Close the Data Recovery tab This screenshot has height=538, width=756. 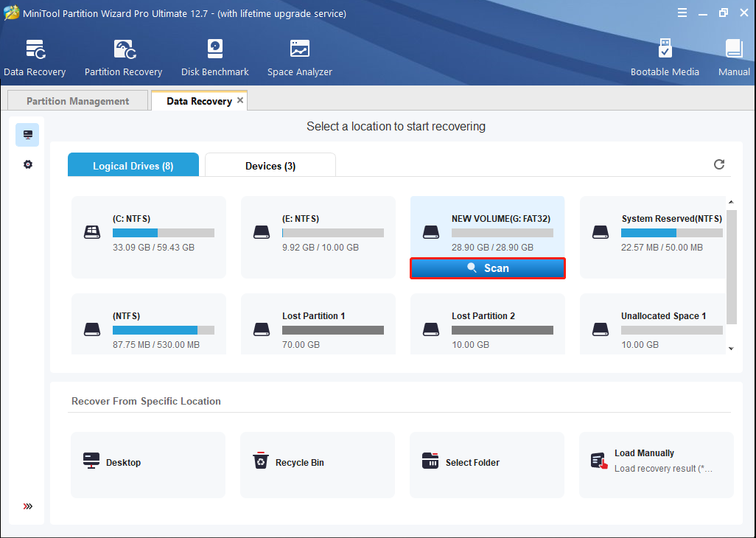240,100
